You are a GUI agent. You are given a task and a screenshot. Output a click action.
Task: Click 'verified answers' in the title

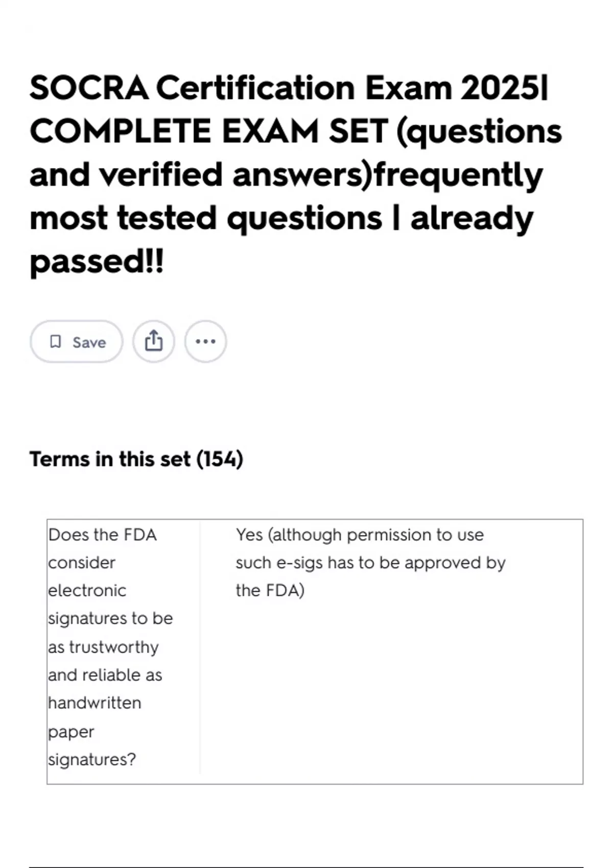point(233,175)
